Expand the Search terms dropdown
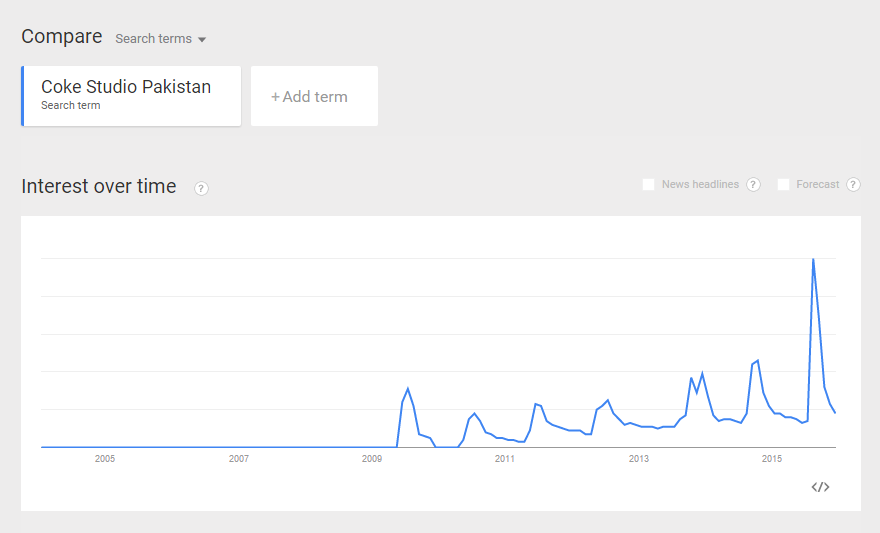The image size is (880, 533). 160,39
